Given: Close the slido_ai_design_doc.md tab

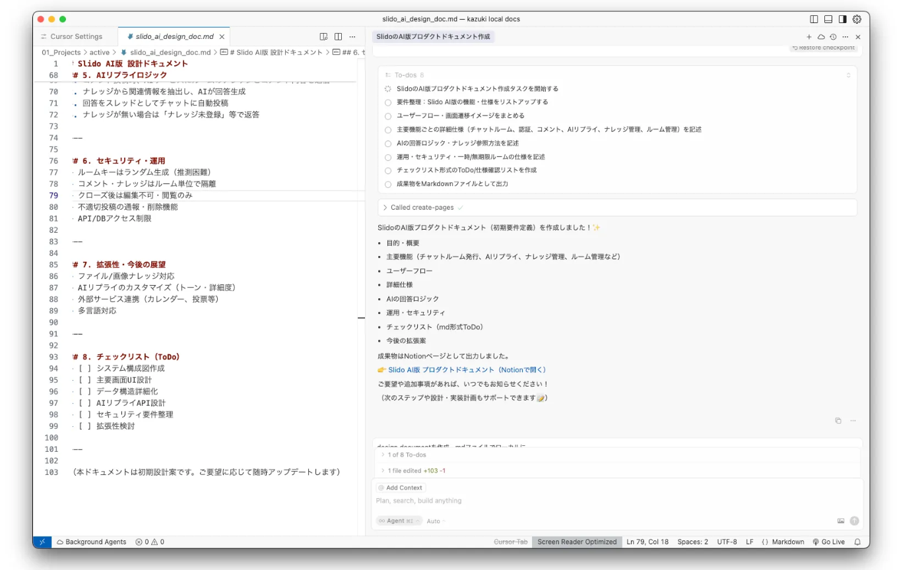Looking at the screenshot, I should (x=222, y=37).
